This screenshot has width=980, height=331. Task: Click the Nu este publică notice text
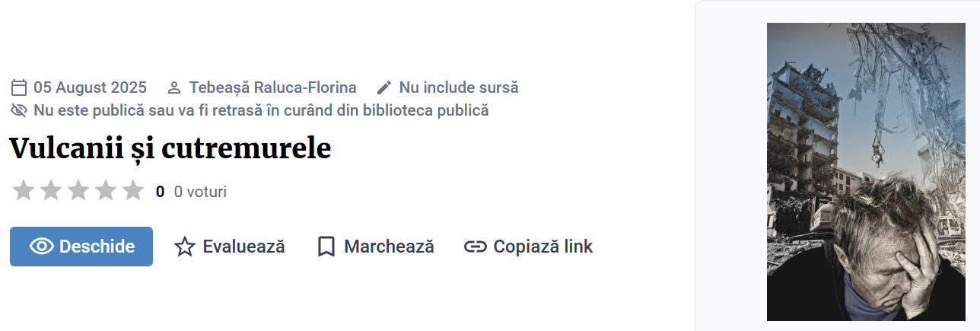pyautogui.click(x=261, y=110)
